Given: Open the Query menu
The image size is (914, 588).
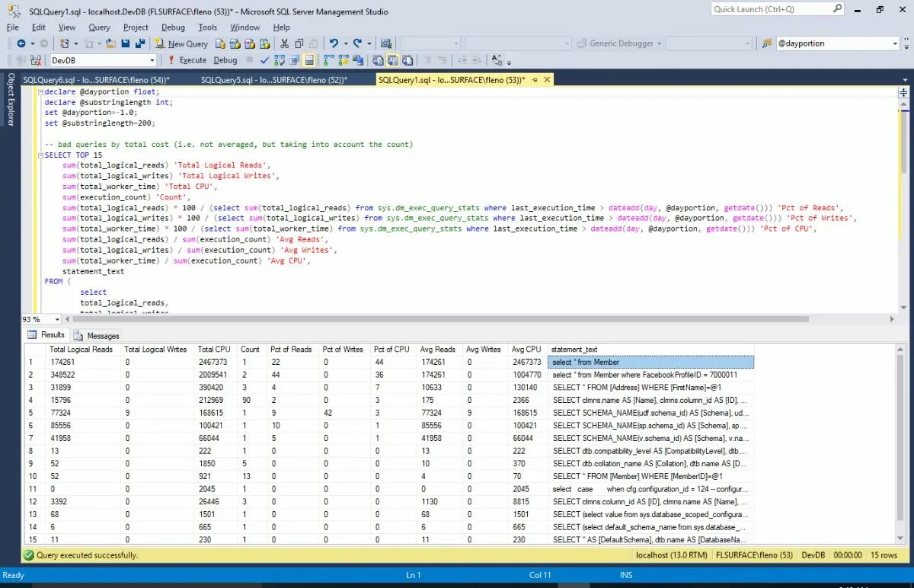Looking at the screenshot, I should coord(99,27).
